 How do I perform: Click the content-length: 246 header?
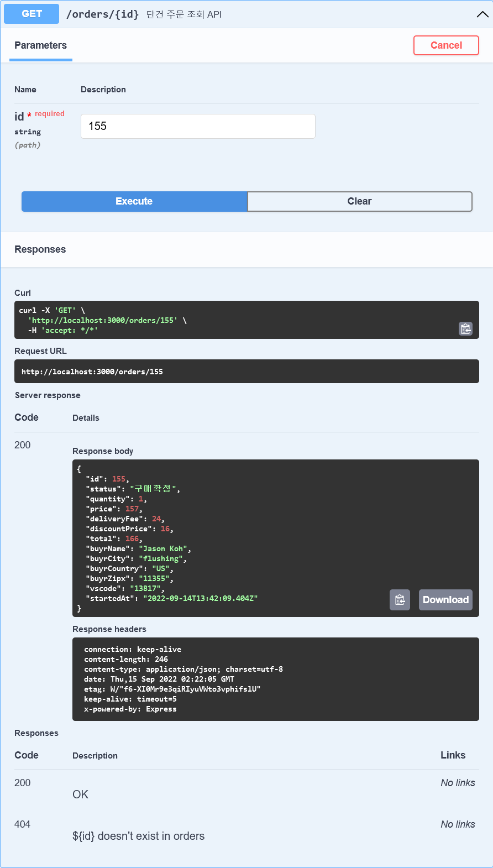point(126,660)
